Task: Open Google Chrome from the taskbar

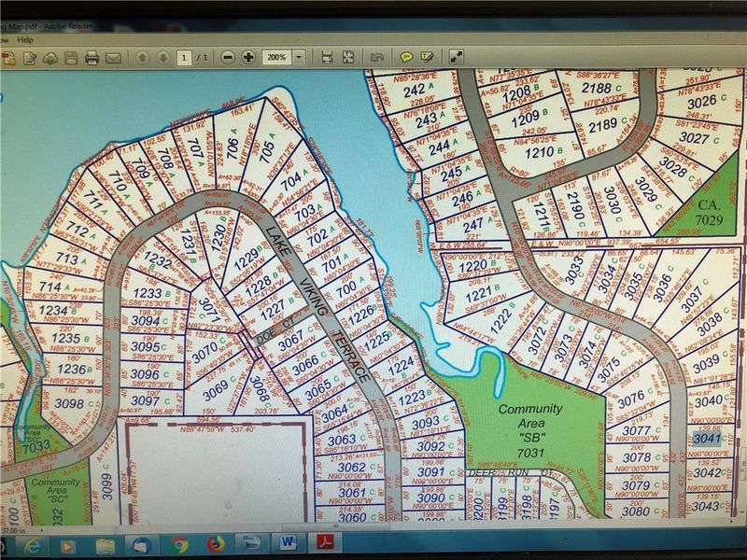Action: click(x=179, y=544)
